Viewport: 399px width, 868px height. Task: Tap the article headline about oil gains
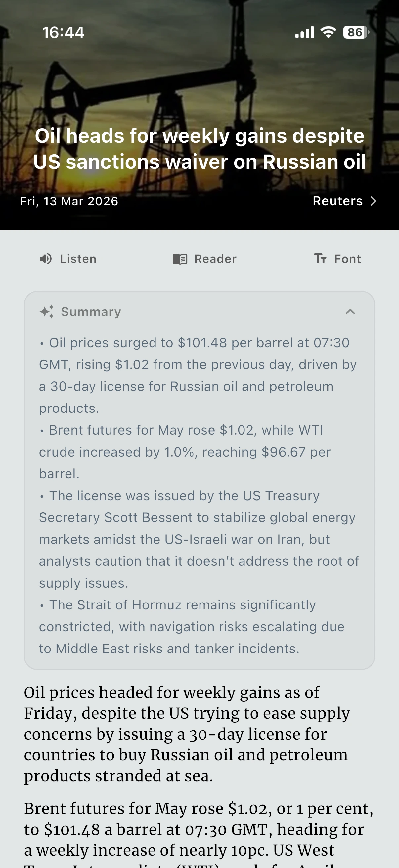tap(199, 149)
